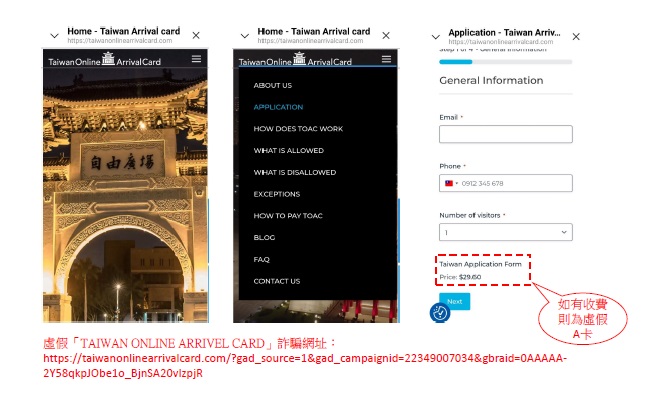Choose WHAT IS DISALLOWED menu item

294,172
